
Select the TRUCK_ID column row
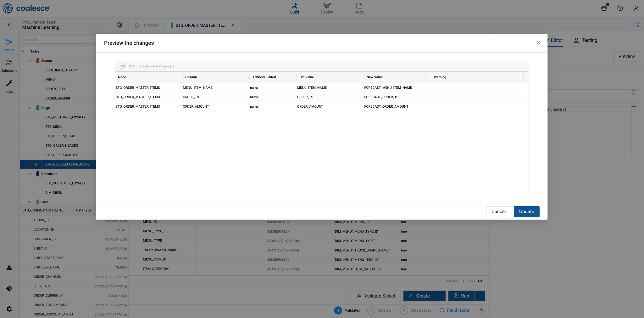[x=74, y=220]
